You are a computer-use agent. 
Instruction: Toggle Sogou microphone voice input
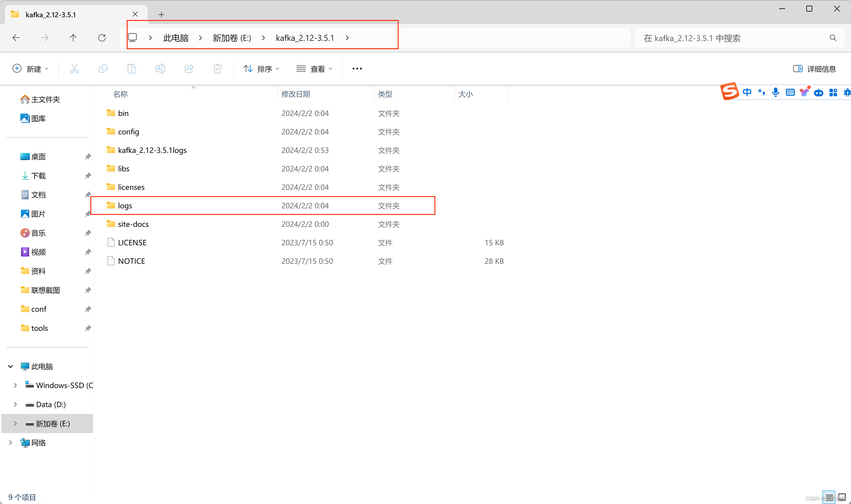775,92
